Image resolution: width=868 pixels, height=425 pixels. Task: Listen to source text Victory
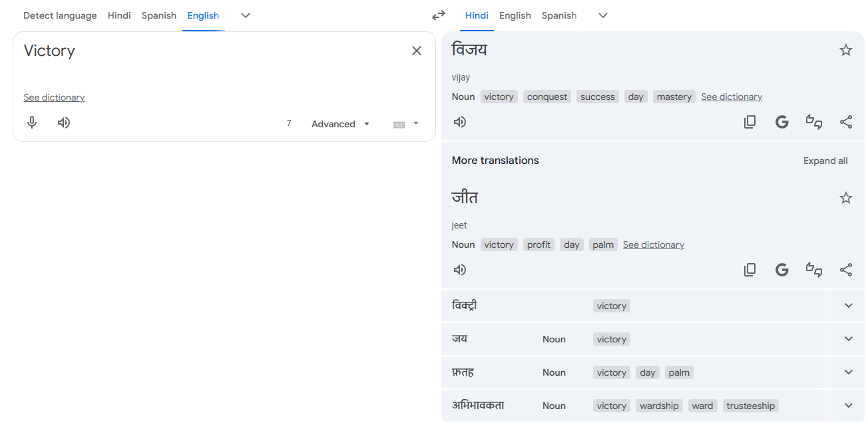click(64, 123)
